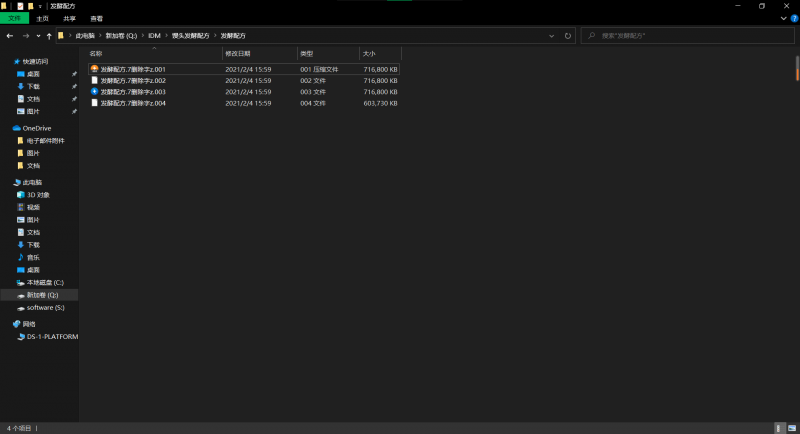
Task: Open the address bar history dropdown
Action: [x=552, y=36]
